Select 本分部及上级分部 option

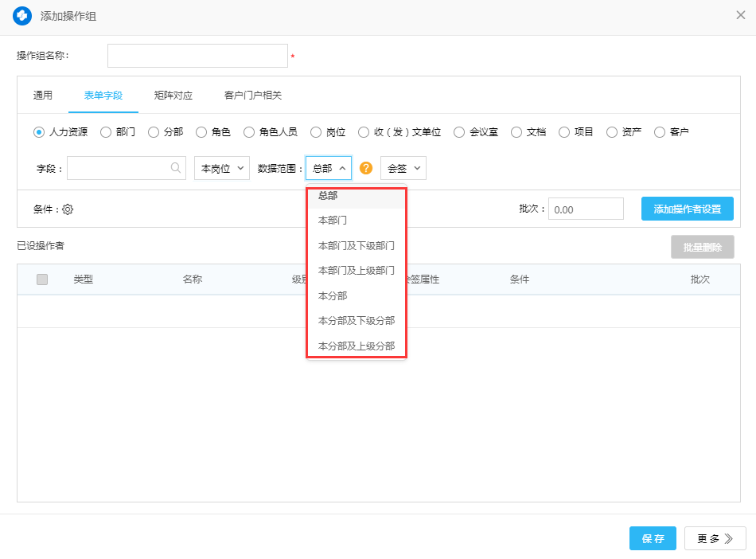point(356,346)
